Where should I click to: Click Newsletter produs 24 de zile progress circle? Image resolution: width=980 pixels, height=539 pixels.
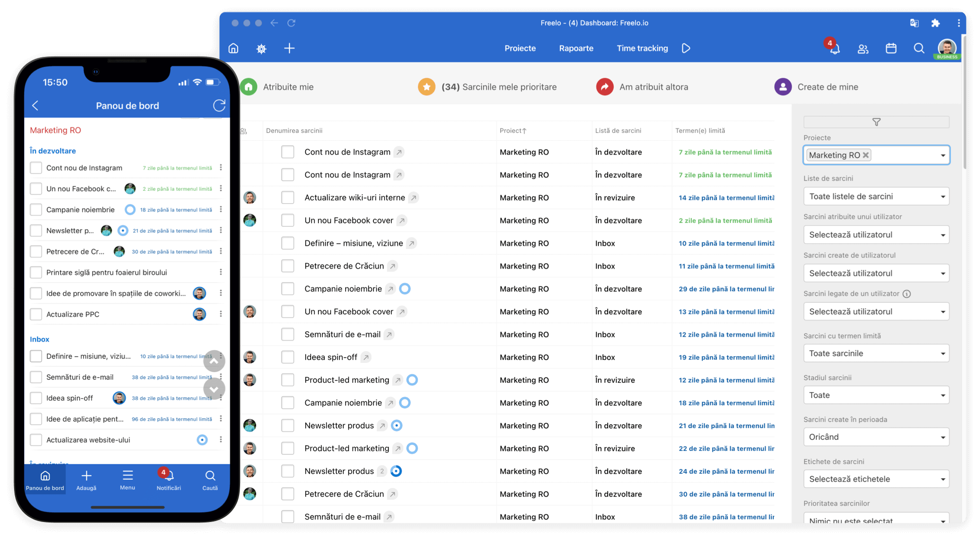[x=396, y=471]
